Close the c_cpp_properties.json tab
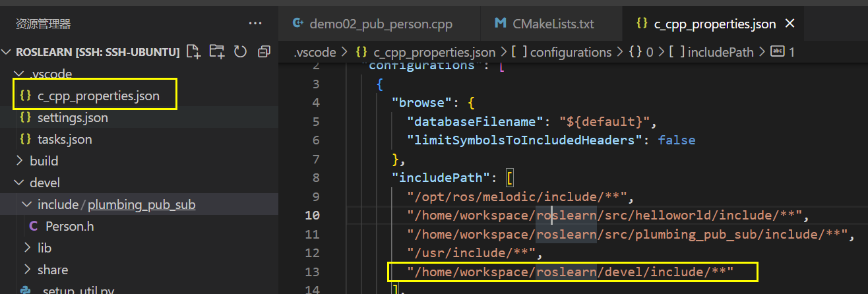Viewport: 868px width, 294px height. coord(790,24)
